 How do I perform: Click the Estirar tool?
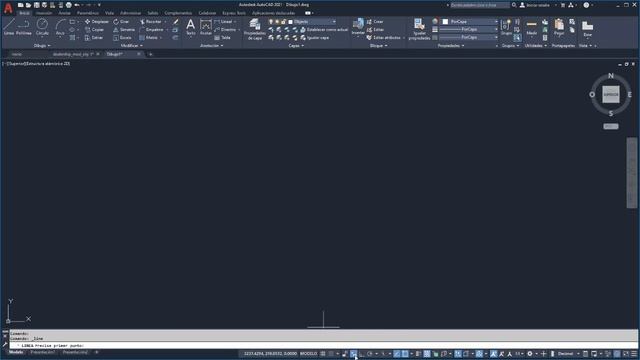(94, 38)
